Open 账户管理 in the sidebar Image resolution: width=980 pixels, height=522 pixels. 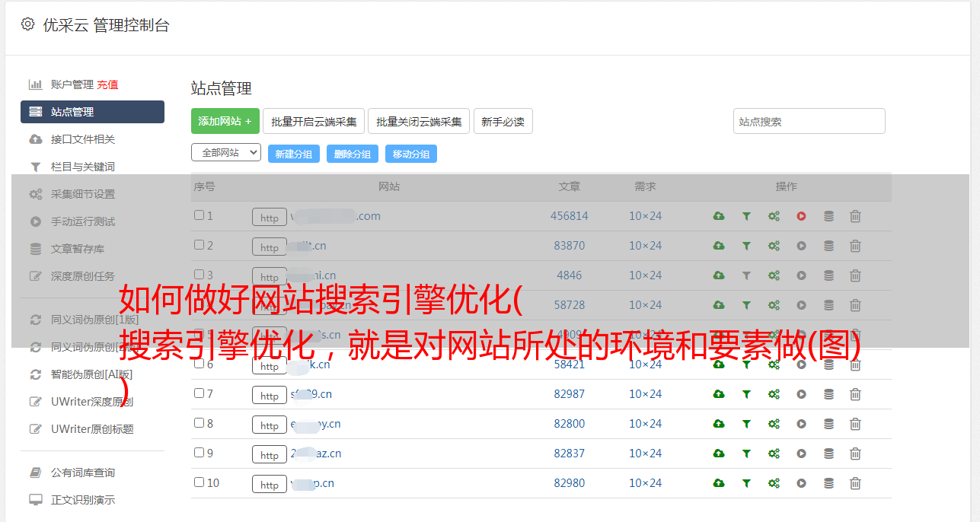pyautogui.click(x=72, y=84)
